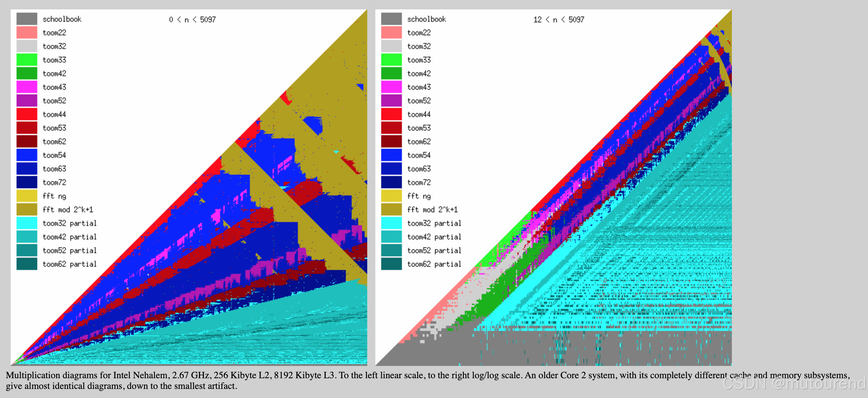Click the toom32 partial cyan swatch, right legend
Image resolution: width=868 pixels, height=398 pixels.
(391, 223)
